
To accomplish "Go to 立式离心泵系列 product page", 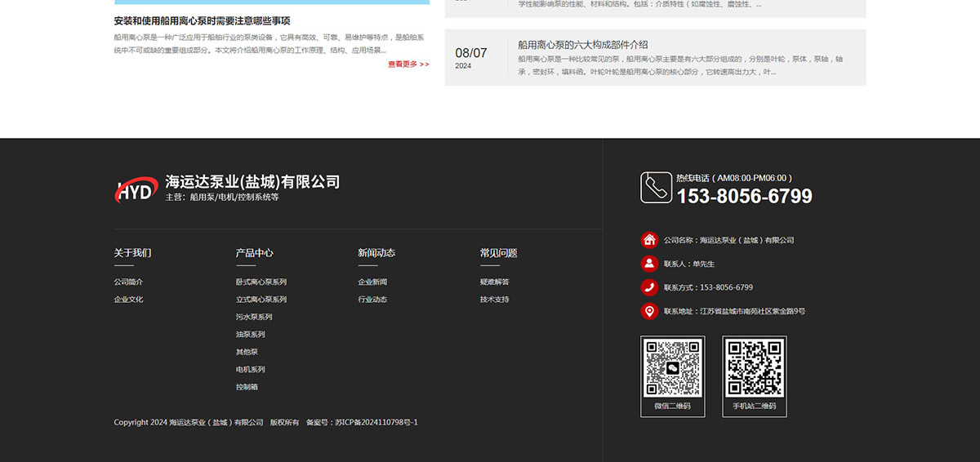I will pyautogui.click(x=261, y=300).
